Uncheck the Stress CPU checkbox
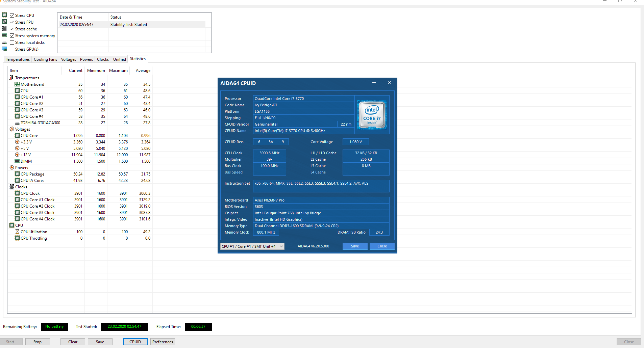Screen dimensions: 644x348 12,15
